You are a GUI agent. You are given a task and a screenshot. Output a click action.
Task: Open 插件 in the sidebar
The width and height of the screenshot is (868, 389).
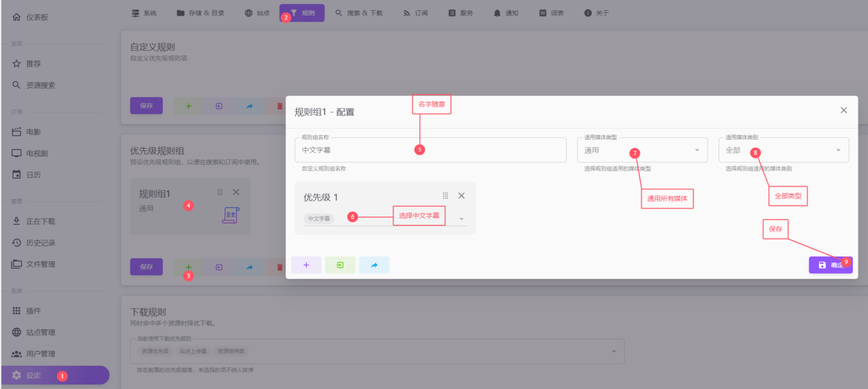click(x=33, y=311)
